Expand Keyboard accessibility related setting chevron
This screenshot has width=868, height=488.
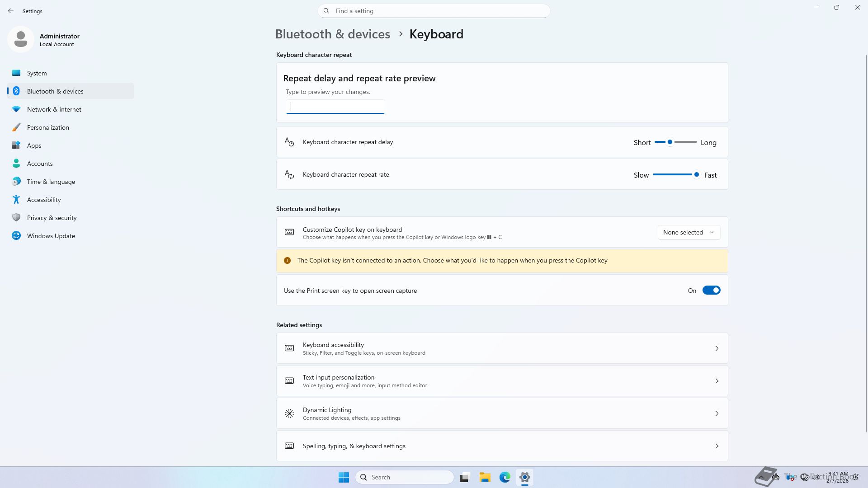pos(717,348)
